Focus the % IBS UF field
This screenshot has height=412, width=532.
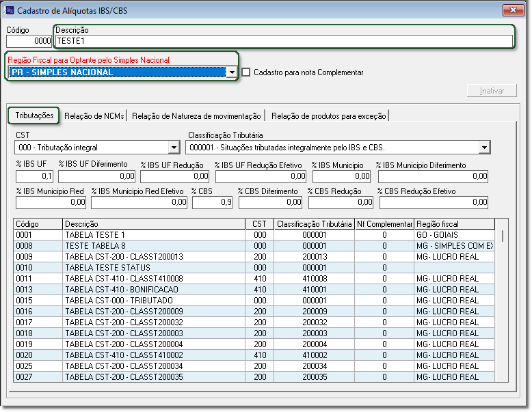(x=35, y=176)
